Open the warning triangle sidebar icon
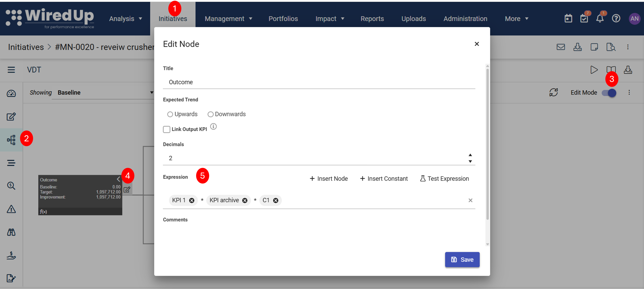 pyautogui.click(x=11, y=209)
